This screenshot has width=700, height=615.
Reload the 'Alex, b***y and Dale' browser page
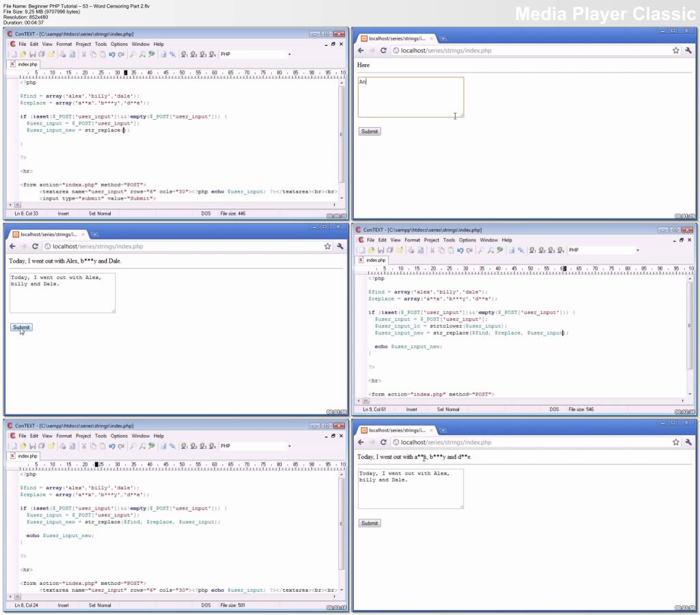click(x=35, y=247)
